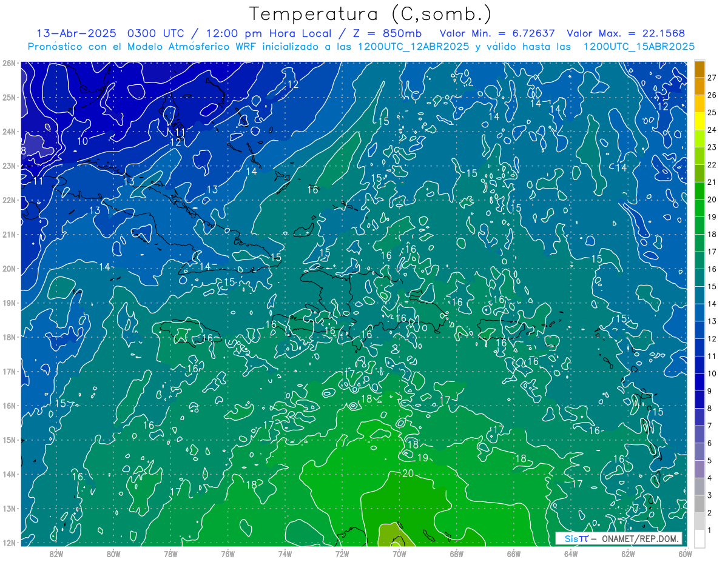Click the '19' contour label on map
Viewport: 728px width, 562px height.
pos(423,458)
